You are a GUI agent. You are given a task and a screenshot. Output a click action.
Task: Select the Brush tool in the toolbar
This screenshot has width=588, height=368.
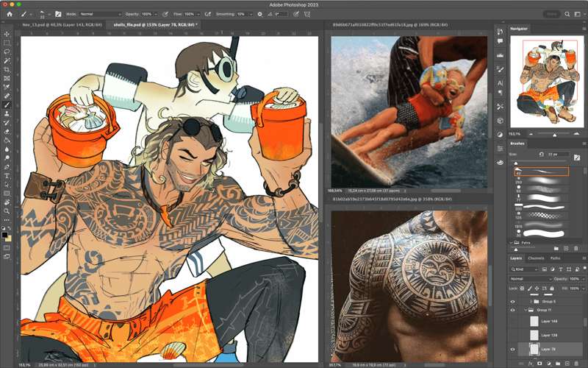[7, 105]
